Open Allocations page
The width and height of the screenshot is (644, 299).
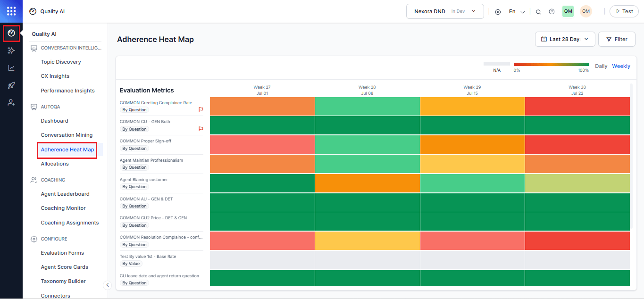55,164
